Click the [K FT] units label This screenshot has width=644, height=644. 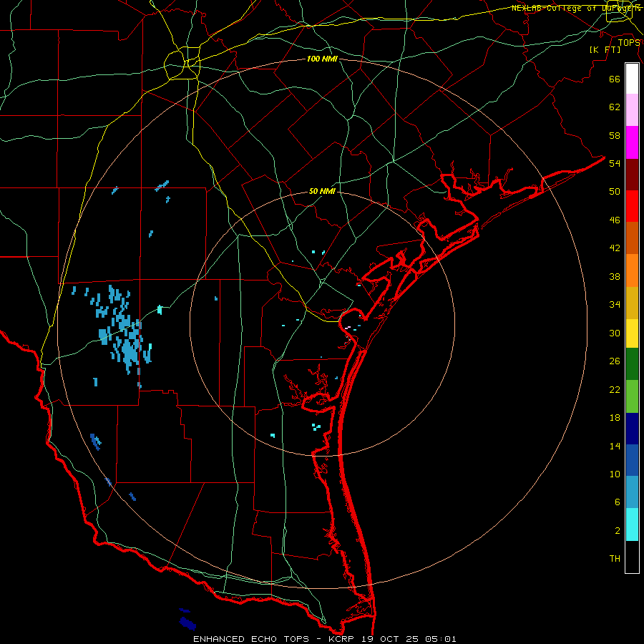[605, 49]
